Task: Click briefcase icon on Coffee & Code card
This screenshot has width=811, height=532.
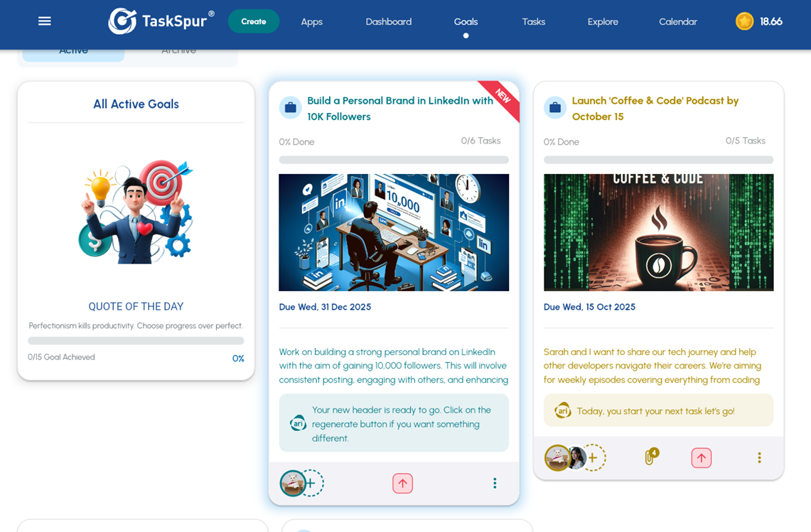Action: point(555,108)
